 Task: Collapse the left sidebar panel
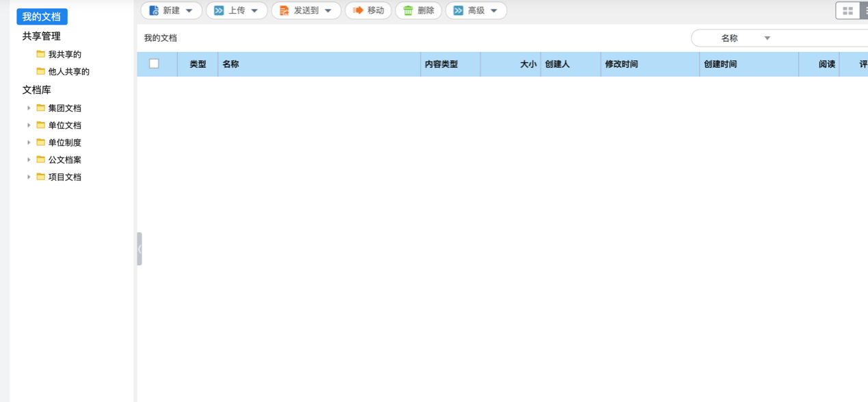[x=140, y=249]
